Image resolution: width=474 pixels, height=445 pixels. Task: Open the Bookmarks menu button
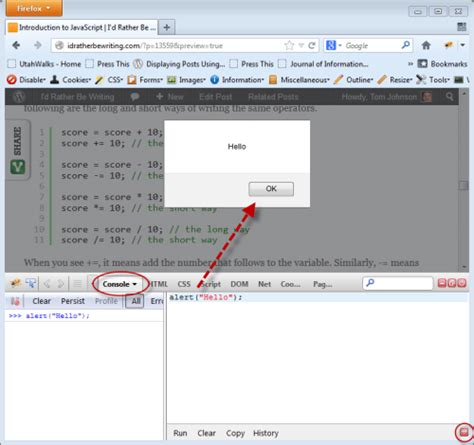(x=442, y=64)
